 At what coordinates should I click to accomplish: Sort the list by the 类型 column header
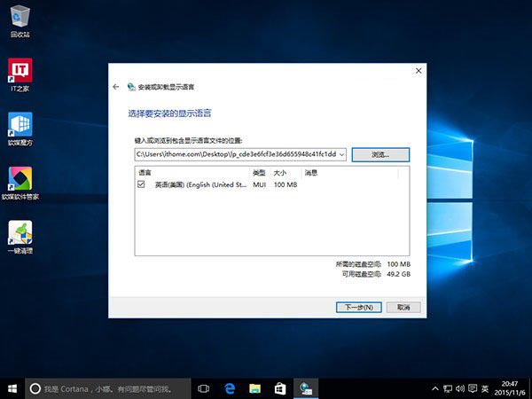(x=259, y=172)
